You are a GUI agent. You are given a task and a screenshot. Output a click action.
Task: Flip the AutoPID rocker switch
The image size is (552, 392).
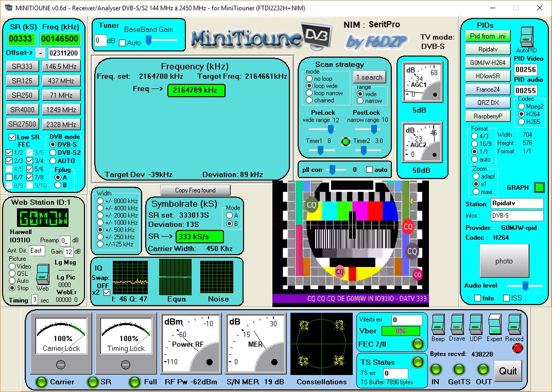[527, 36]
